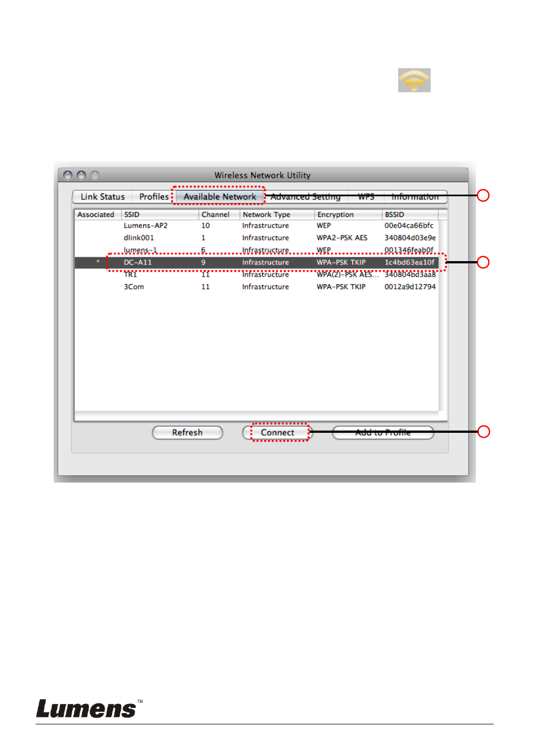This screenshot has width=533, height=756.
Task: Click the Add to Profile button
Action: [383, 433]
